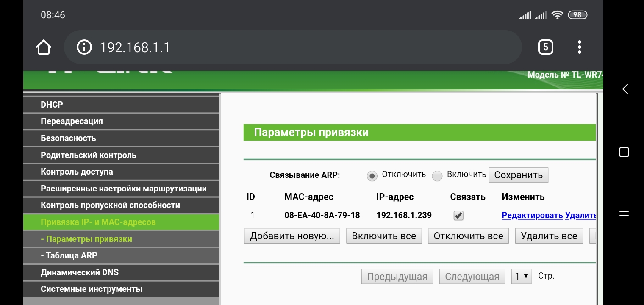Expand the Системные инструменты menu section

click(x=92, y=289)
